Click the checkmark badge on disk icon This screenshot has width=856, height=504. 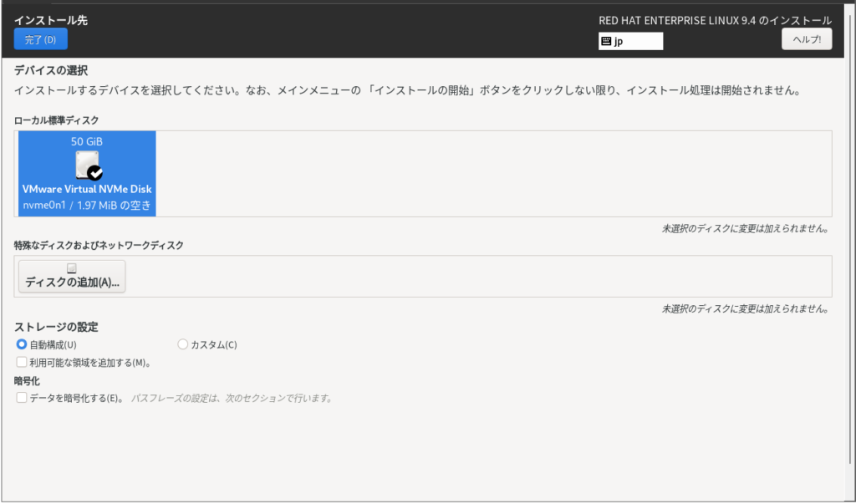point(95,173)
